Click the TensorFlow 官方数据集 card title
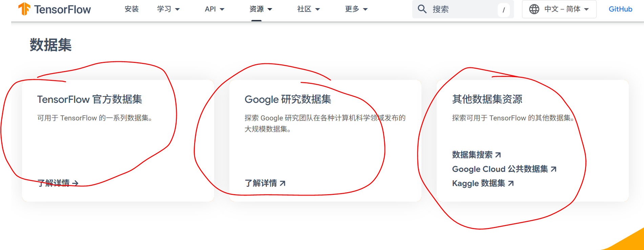644x250 pixels. (89, 99)
